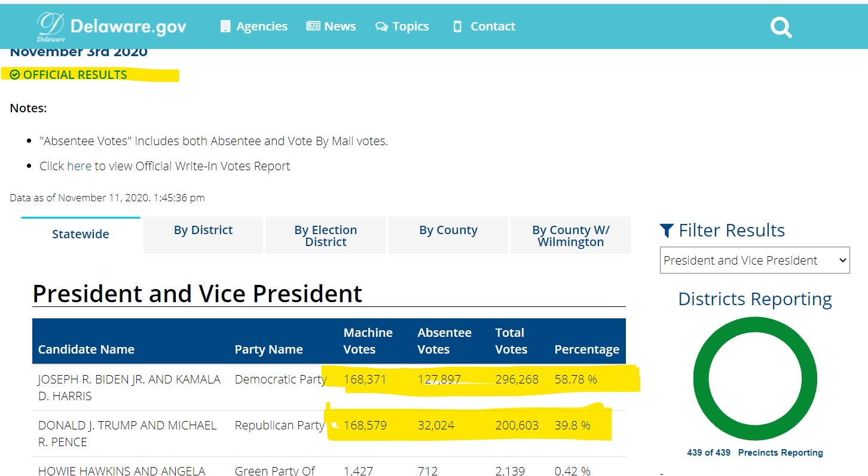Click the Howie Hawkins candidate name
Image resolution: width=868 pixels, height=476 pixels.
pos(121,471)
